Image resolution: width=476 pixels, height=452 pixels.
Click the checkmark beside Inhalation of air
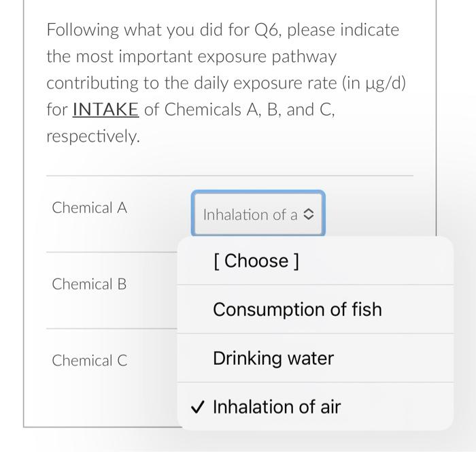tap(197, 407)
